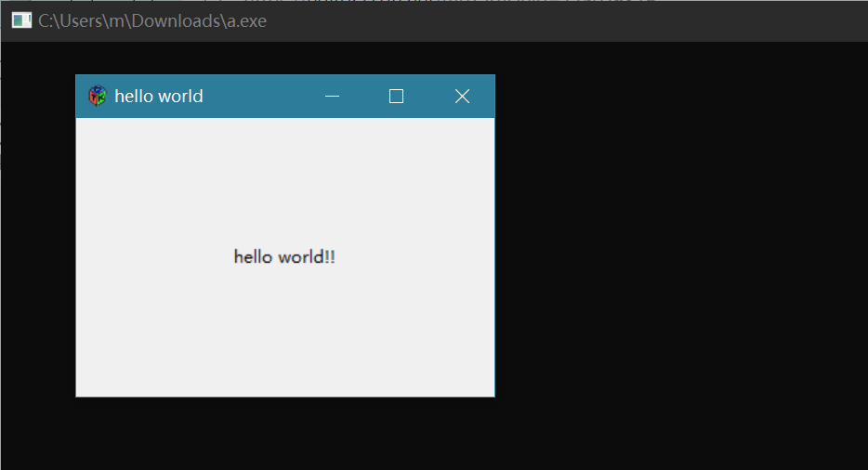
Task: Click empty space in a.exe console title bar
Action: pos(558,20)
